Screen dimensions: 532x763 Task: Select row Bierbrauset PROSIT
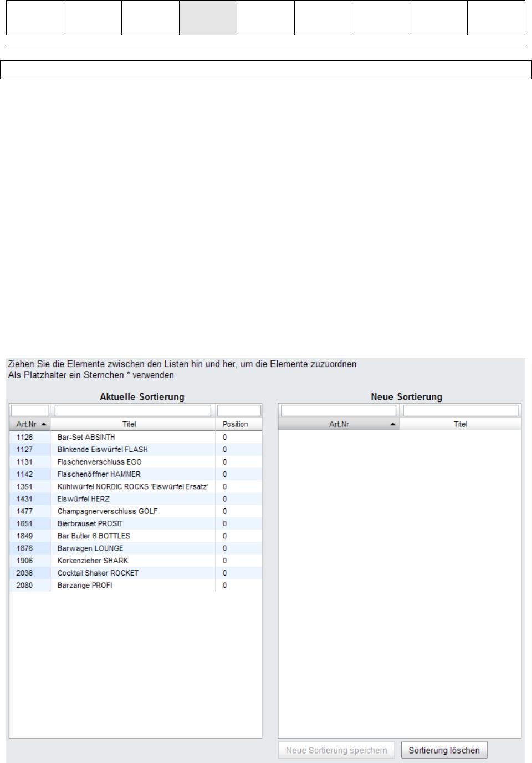tap(136, 523)
